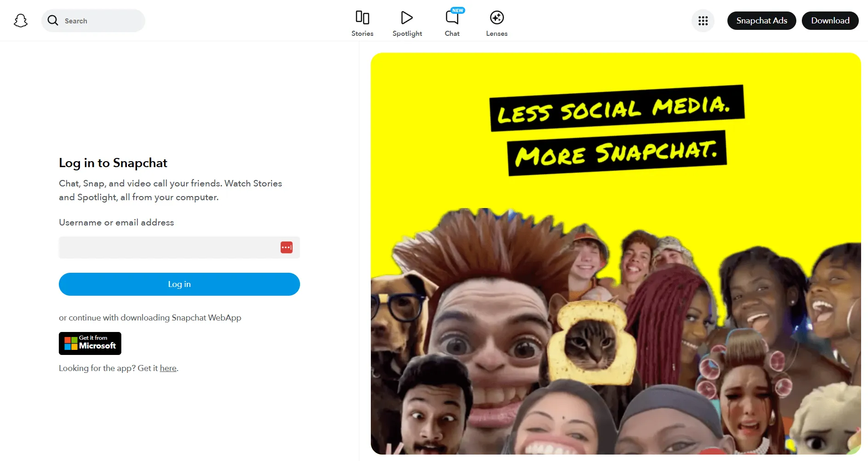The height and width of the screenshot is (461, 868).
Task: Click the search magnifier icon
Action: 53,20
